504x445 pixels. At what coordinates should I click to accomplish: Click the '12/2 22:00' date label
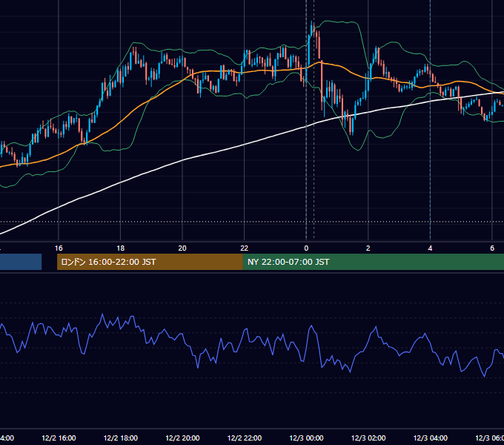point(245,438)
